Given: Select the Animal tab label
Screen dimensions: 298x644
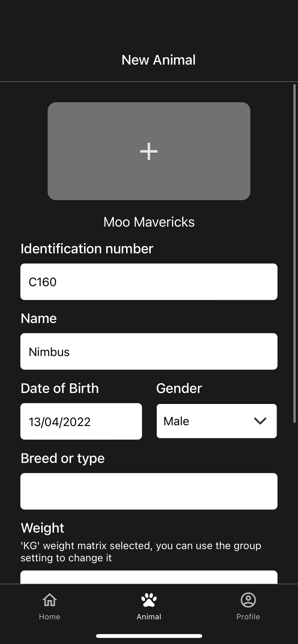Looking at the screenshot, I should coord(149,617).
